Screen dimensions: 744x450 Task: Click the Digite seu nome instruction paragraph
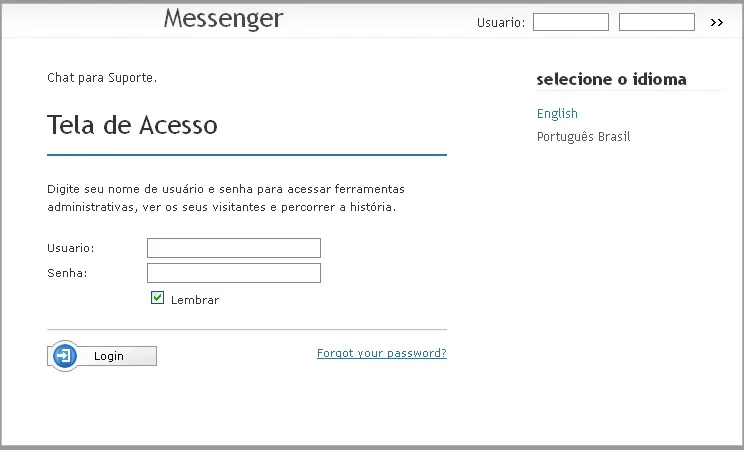click(x=226, y=198)
